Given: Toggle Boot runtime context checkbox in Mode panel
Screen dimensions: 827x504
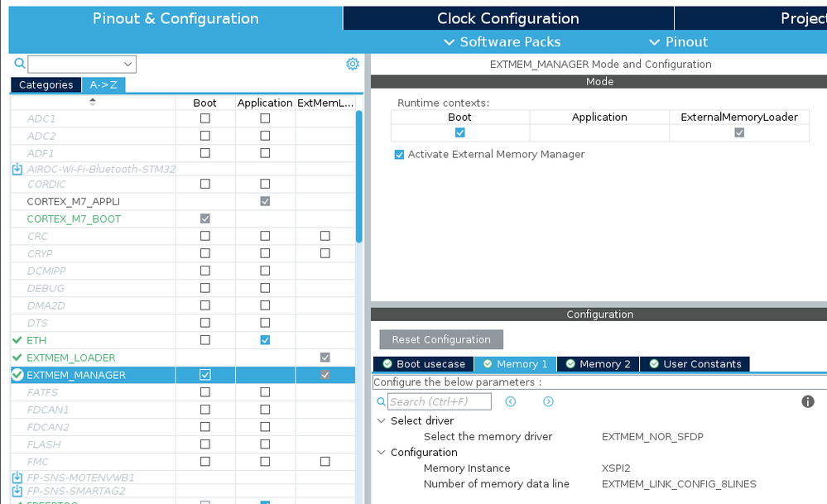Looking at the screenshot, I should (x=460, y=132).
